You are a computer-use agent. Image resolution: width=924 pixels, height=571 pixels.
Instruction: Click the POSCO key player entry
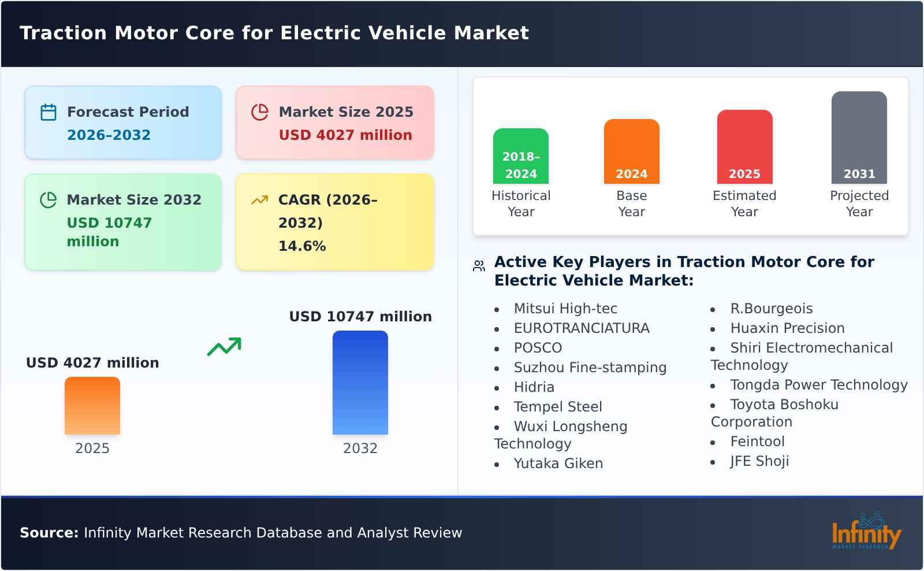click(x=537, y=347)
